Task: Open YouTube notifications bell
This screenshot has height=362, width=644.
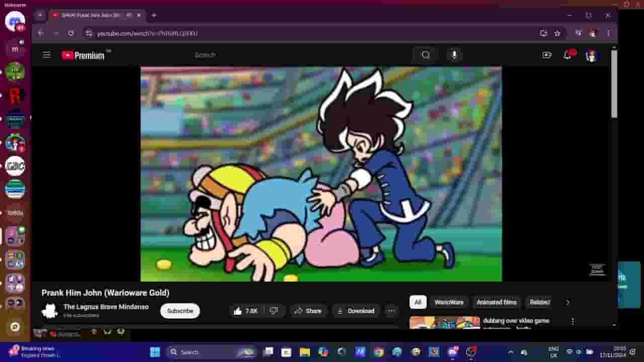Action: pyautogui.click(x=568, y=55)
